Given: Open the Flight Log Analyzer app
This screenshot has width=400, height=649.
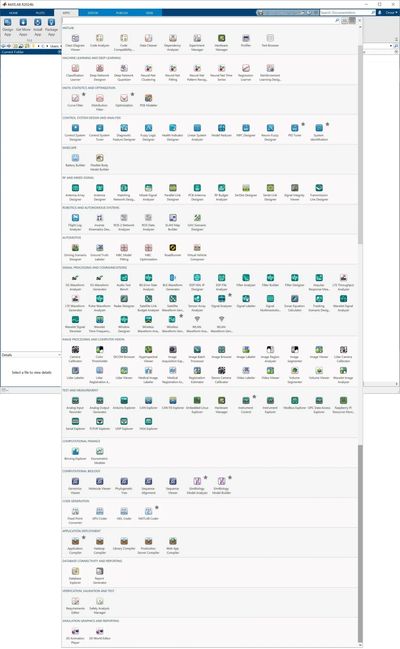Looking at the screenshot, I should [75, 222].
